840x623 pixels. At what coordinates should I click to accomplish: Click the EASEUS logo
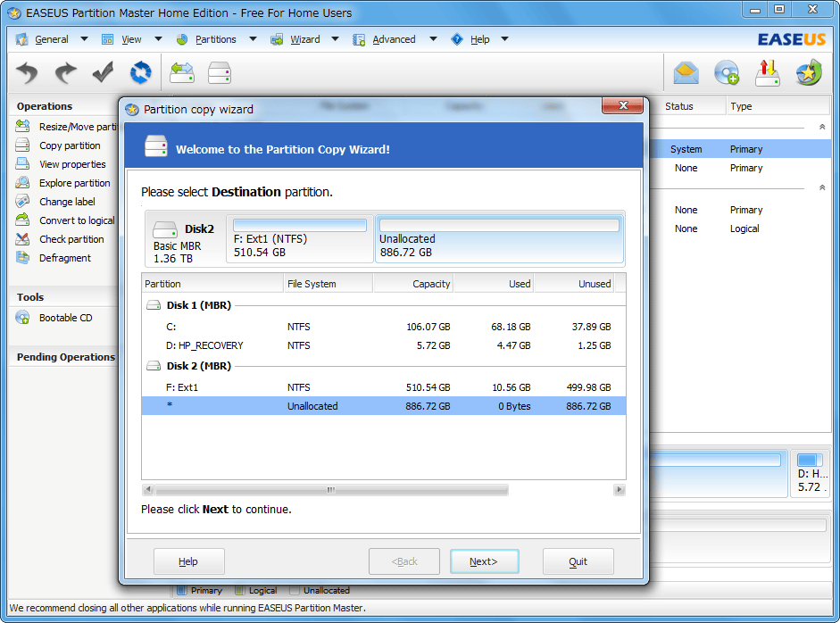tap(791, 39)
